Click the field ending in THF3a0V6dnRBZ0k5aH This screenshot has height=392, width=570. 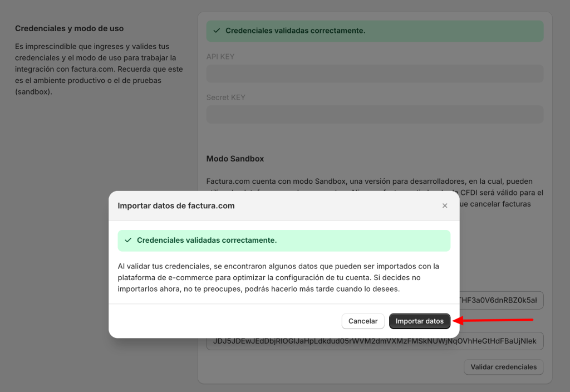[502, 300]
